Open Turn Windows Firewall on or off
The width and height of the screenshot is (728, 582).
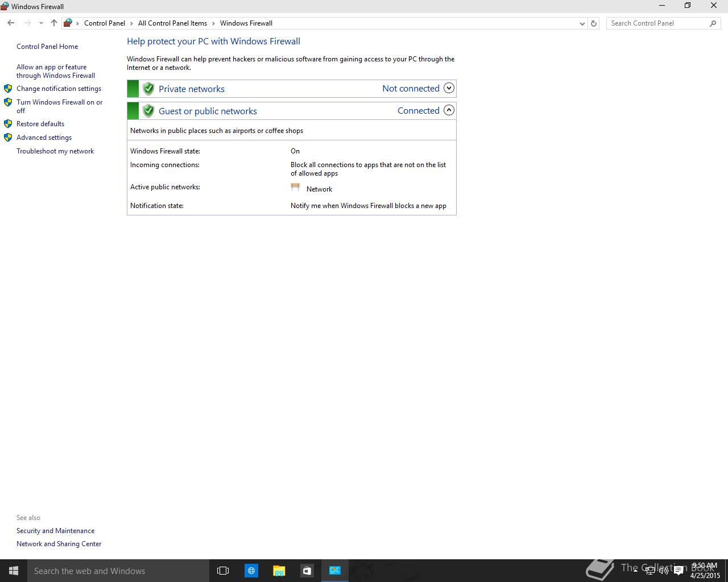click(x=59, y=106)
